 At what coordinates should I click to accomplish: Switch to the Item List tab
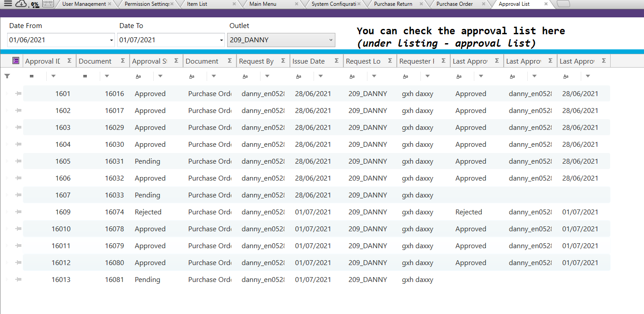[x=197, y=4]
